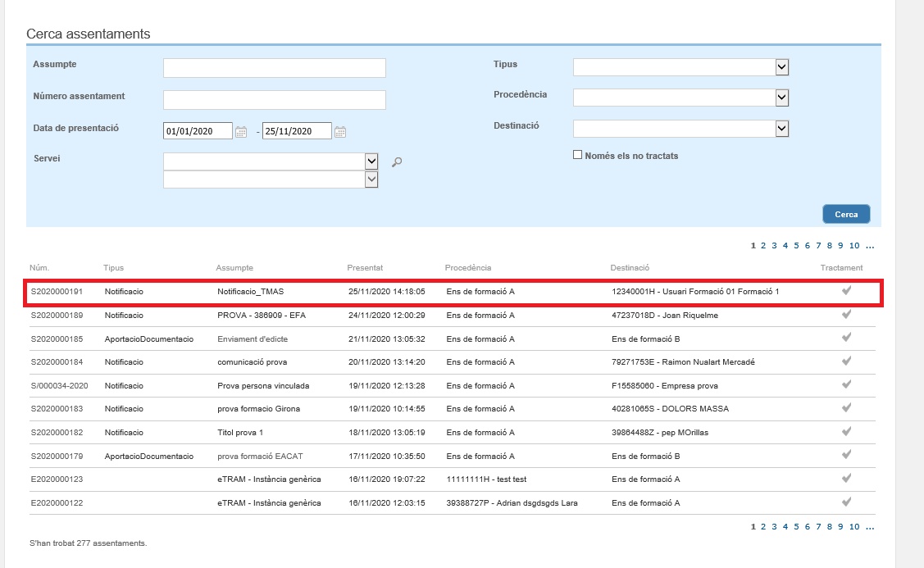
Task: Open the Procedència dropdown
Action: tap(781, 98)
